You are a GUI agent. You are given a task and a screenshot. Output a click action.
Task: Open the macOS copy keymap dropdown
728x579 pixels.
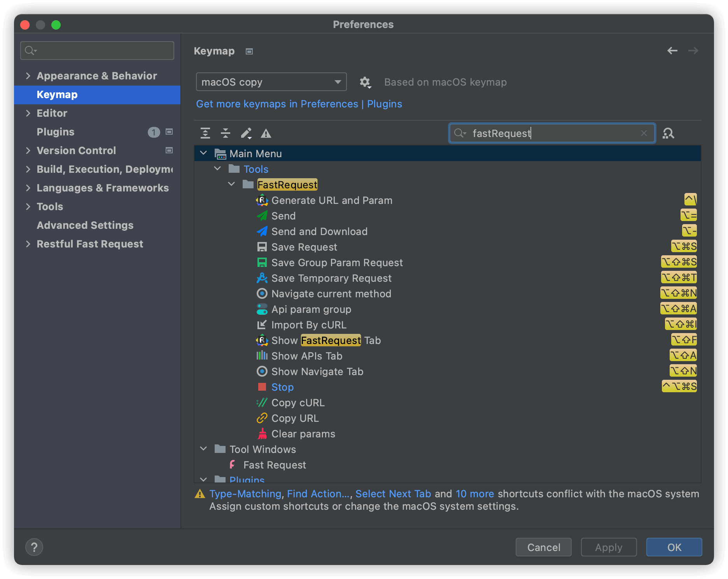271,82
